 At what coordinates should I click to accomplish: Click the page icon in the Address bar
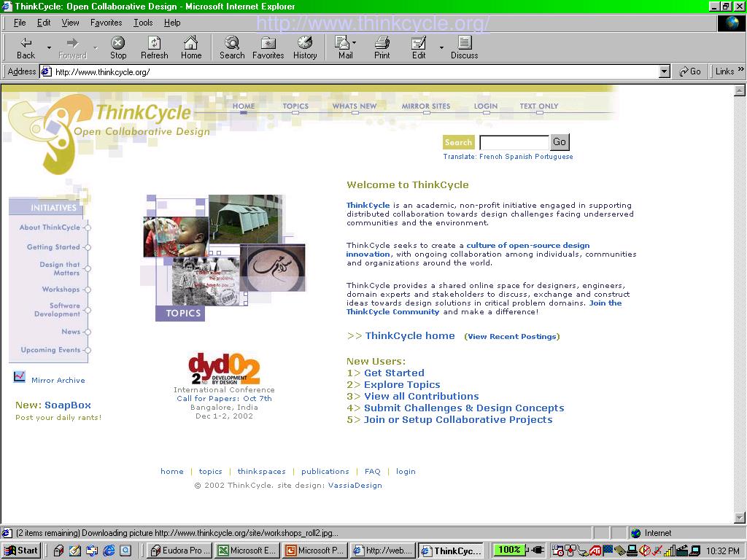tap(46, 72)
